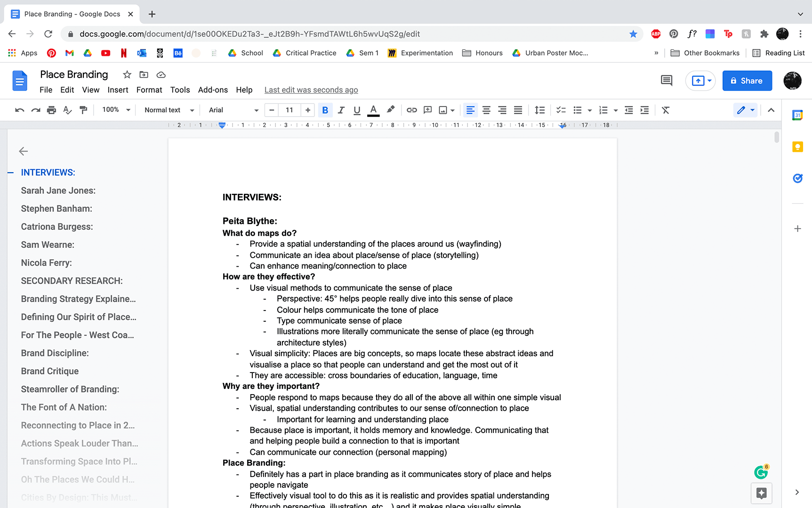The width and height of the screenshot is (812, 508).
Task: Toggle italic formatting
Action: 341,110
